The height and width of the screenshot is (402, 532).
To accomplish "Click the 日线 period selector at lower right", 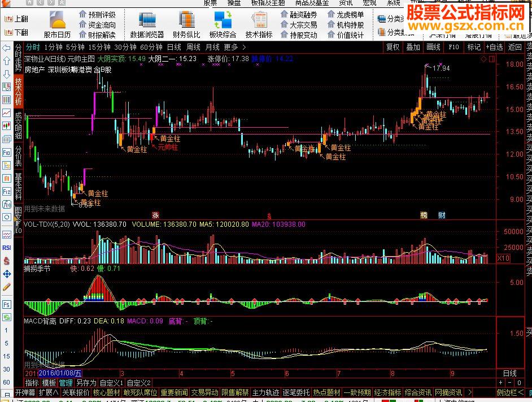I will tap(509, 374).
